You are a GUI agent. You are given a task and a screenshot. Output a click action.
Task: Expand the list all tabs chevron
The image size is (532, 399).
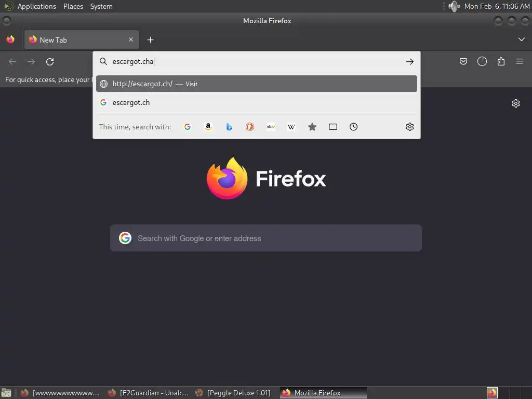point(522,39)
